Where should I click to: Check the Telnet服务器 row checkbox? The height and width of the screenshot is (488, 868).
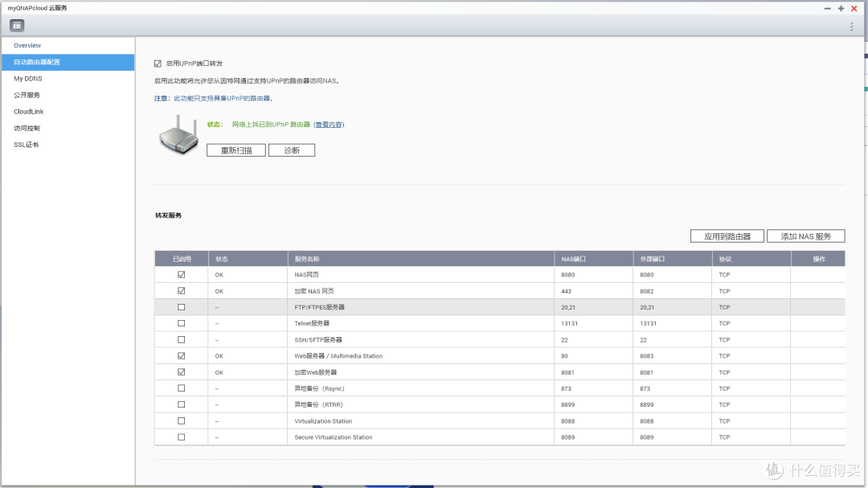[181, 323]
